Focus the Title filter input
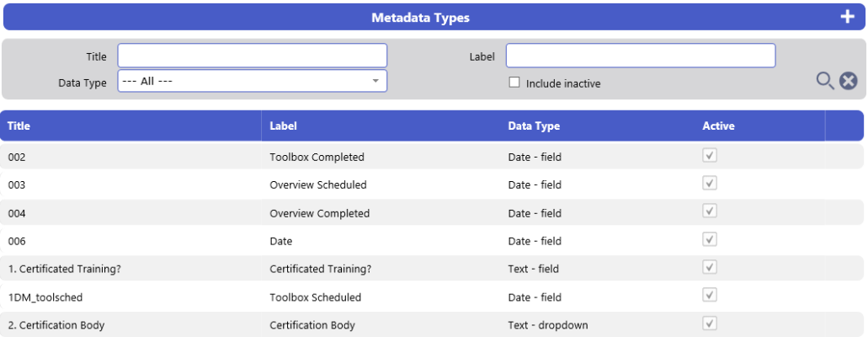 click(253, 56)
